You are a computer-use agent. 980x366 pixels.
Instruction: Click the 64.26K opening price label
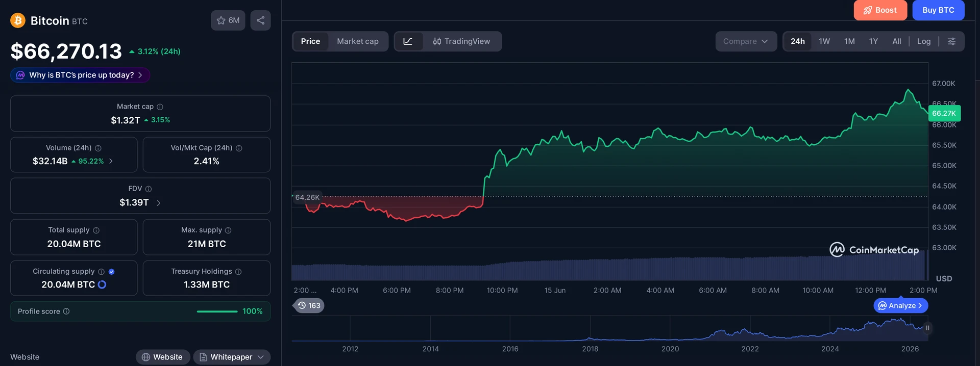[x=307, y=197]
